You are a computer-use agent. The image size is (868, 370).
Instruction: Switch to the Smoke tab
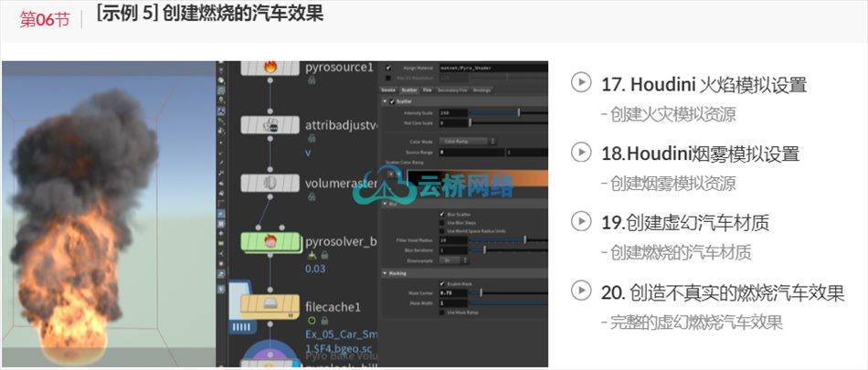coord(388,90)
